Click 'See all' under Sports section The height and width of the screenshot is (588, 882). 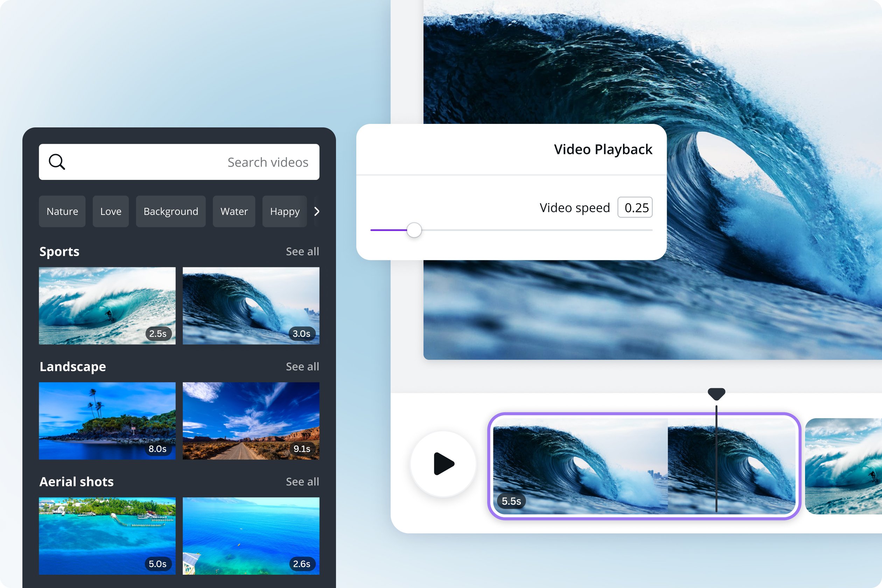coord(301,250)
